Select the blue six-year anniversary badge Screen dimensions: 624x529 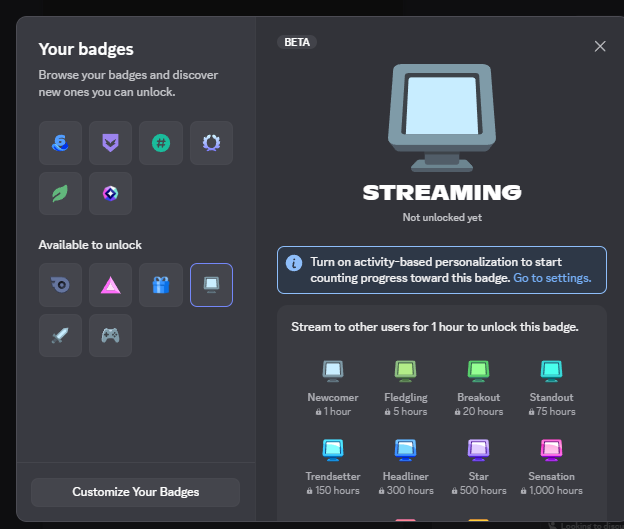coord(60,143)
